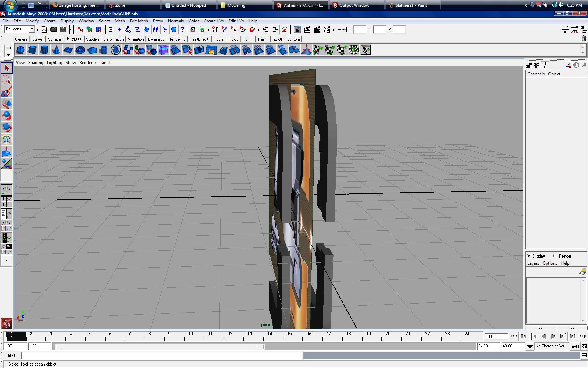The width and height of the screenshot is (588, 368).
Task: Select the Universal Manipulator tool
Action: (7, 140)
